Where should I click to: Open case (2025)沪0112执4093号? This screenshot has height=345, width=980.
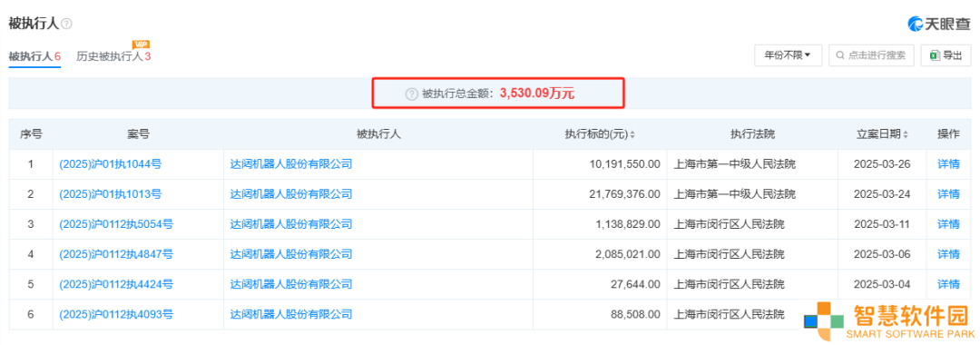point(115,314)
